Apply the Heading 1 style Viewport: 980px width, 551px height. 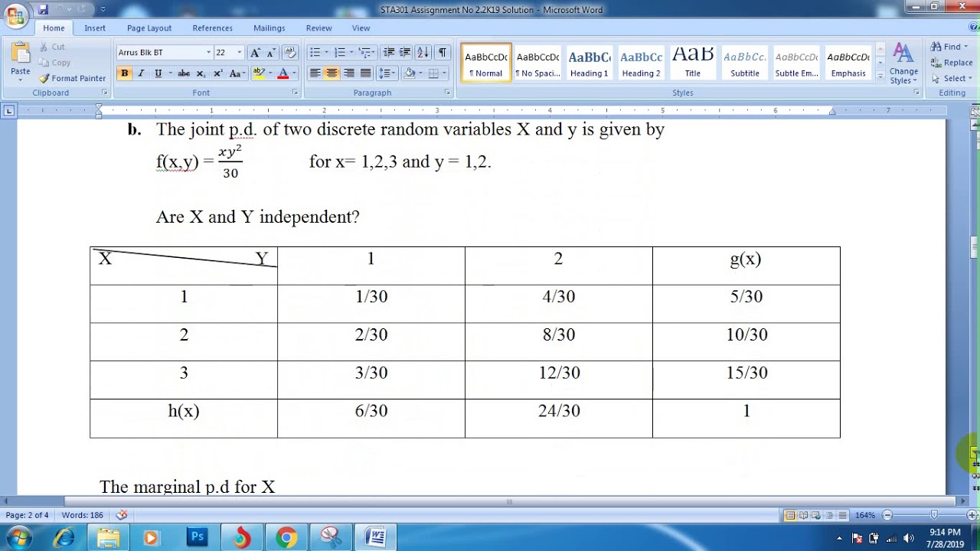click(x=589, y=63)
